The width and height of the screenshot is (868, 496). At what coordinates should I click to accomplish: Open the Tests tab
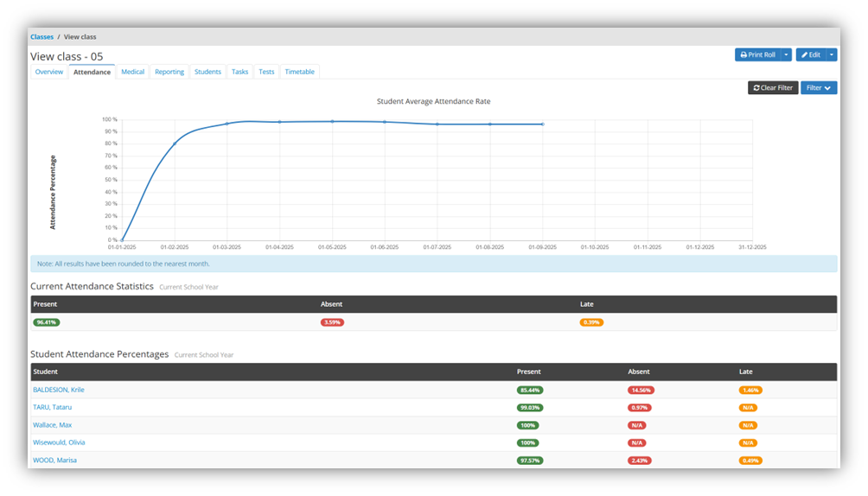click(266, 72)
